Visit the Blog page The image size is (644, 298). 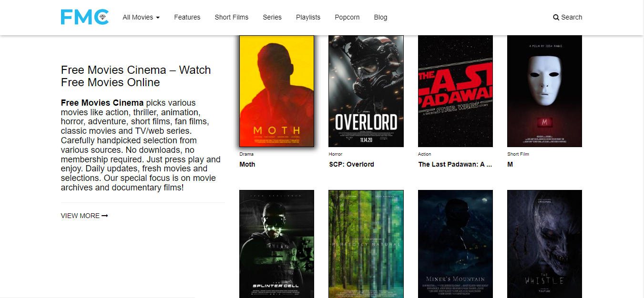(x=380, y=17)
